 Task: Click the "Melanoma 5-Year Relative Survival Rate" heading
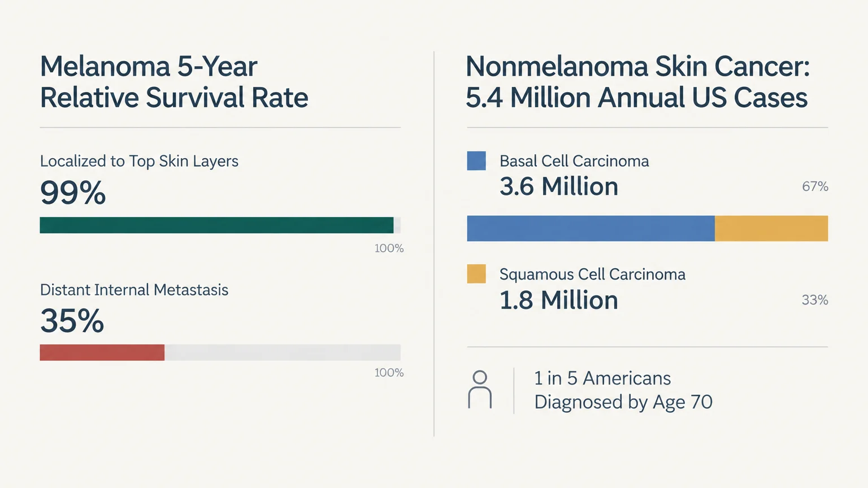[x=174, y=82]
